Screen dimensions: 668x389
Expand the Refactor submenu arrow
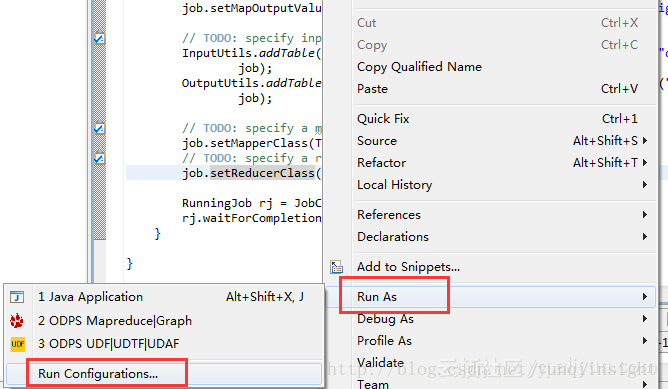tap(645, 162)
